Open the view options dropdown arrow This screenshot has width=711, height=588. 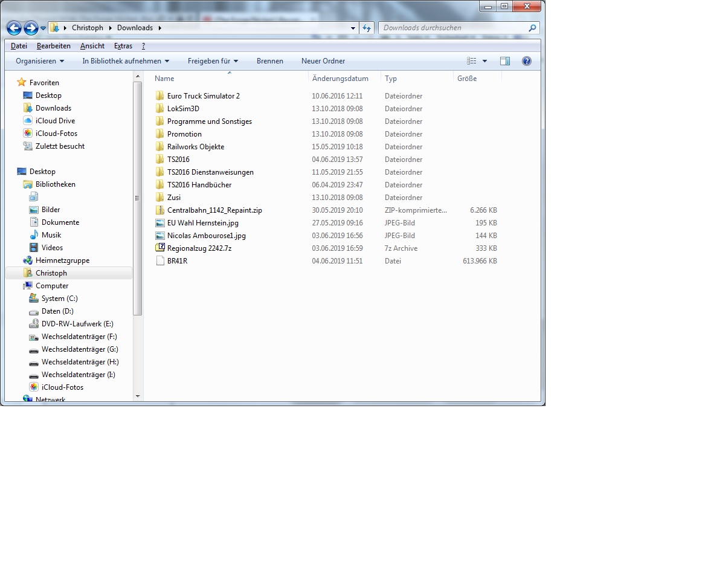[x=484, y=61]
